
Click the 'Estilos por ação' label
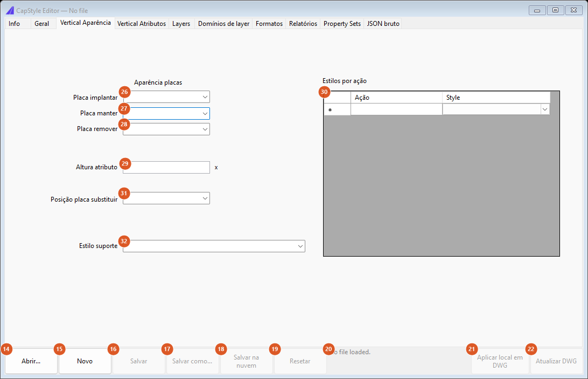point(345,81)
